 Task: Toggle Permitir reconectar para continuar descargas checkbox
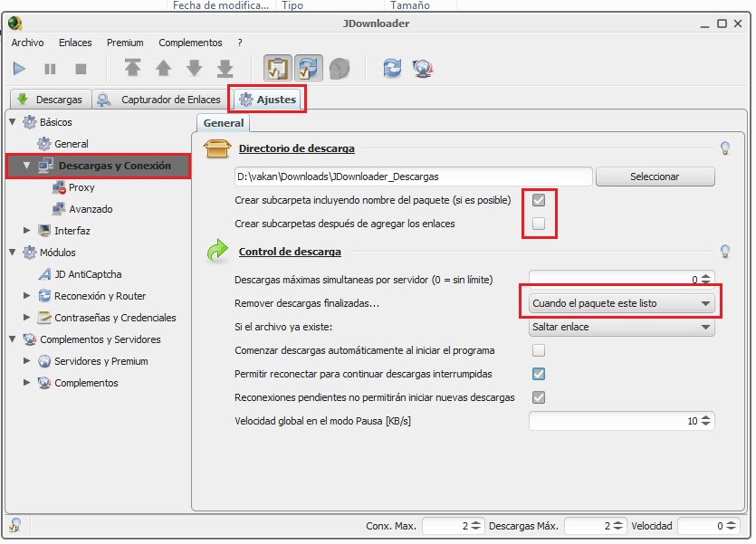coord(539,374)
